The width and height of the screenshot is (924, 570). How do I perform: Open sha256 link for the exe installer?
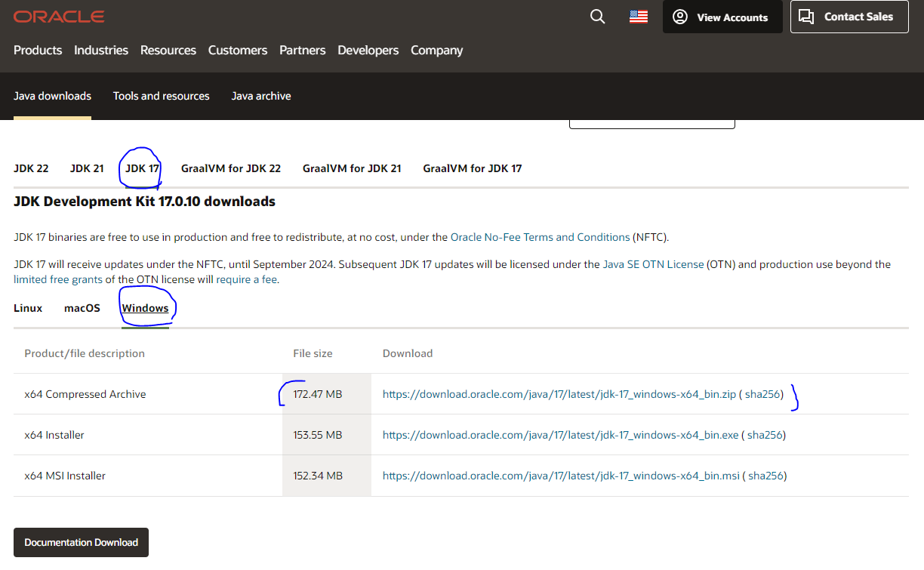coord(765,435)
